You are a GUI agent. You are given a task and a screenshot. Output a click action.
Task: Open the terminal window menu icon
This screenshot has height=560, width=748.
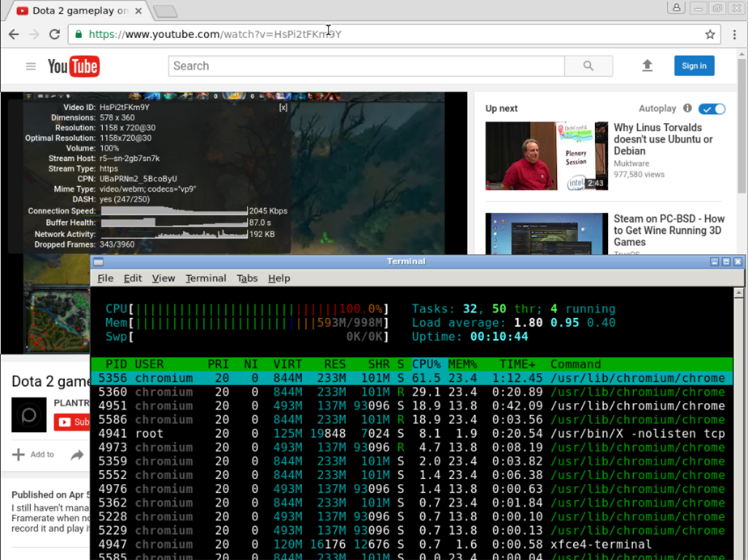tap(99, 262)
